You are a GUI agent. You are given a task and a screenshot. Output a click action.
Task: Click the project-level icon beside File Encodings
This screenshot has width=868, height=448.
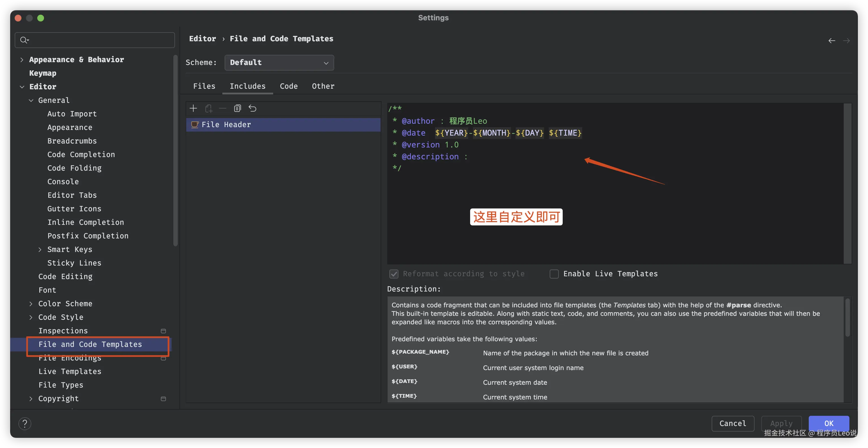(163, 359)
